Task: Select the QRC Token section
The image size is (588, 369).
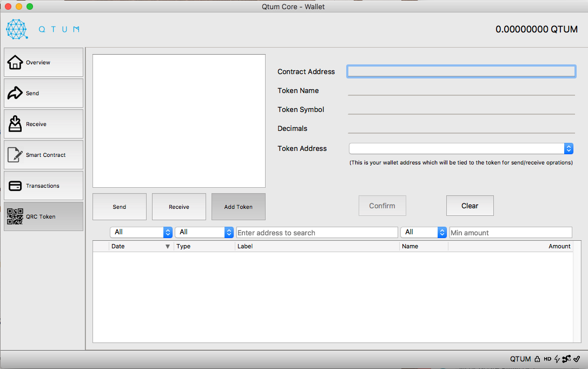Action: point(43,216)
